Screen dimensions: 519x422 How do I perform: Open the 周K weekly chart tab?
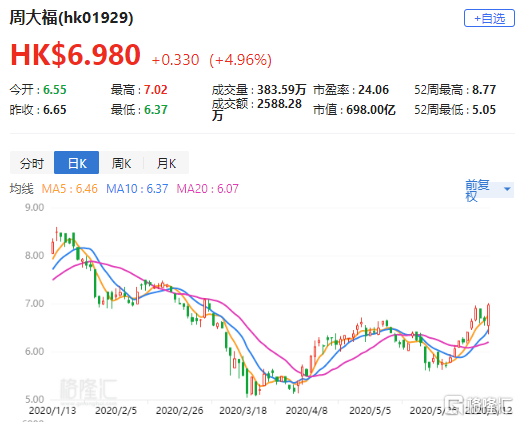point(121,163)
